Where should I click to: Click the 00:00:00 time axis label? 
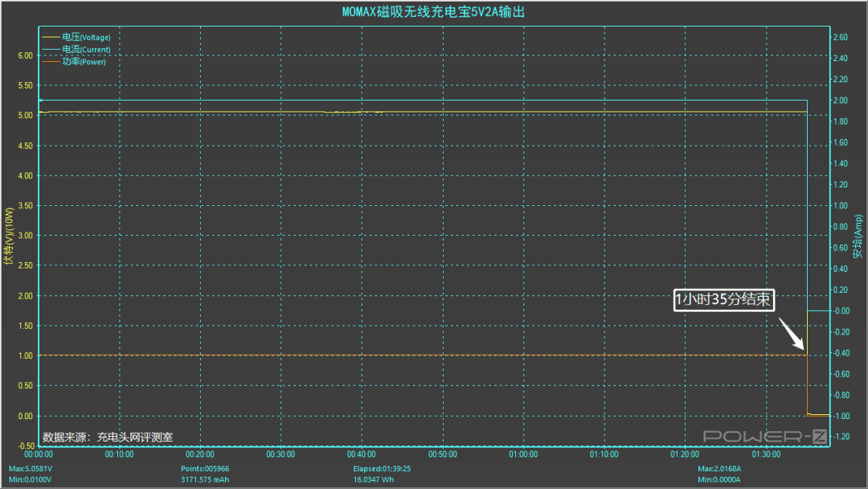click(x=39, y=454)
